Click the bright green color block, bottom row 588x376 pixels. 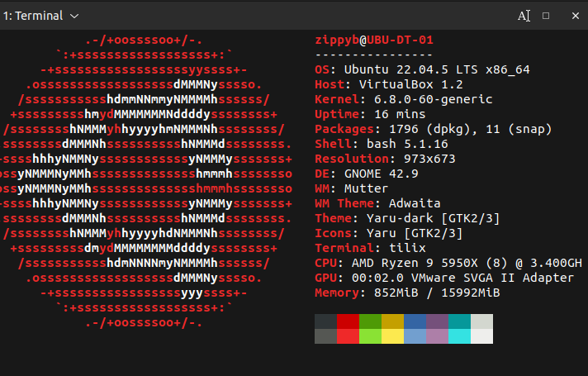[x=370, y=336]
